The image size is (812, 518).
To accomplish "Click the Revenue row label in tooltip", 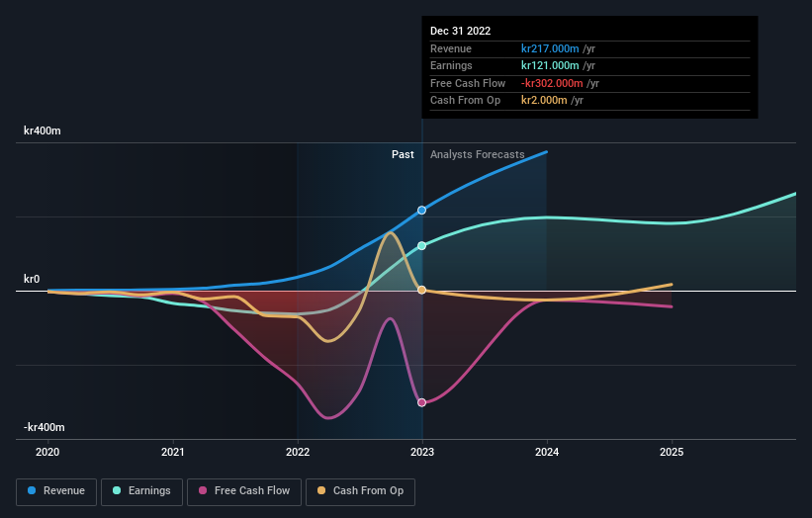I will [x=451, y=48].
